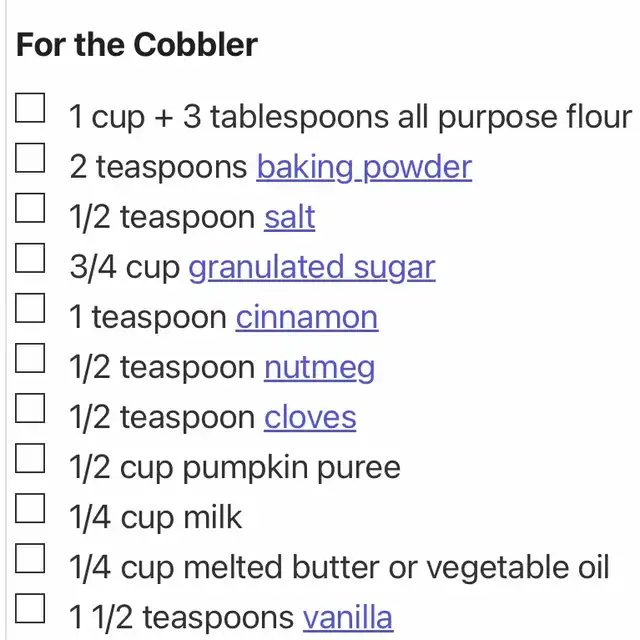Viewport: 640px width, 640px height.
Task: Open the baking powder link
Action: (364, 167)
